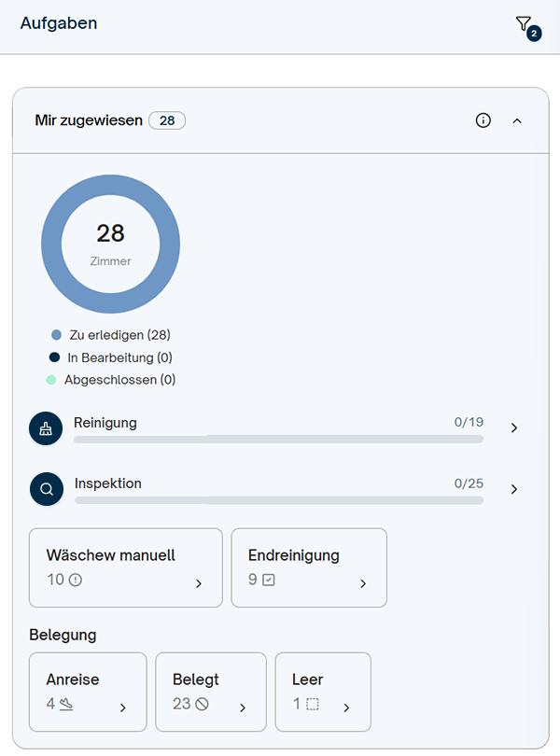Open the Endreinigung card
This screenshot has height=756, width=560.
[309, 567]
